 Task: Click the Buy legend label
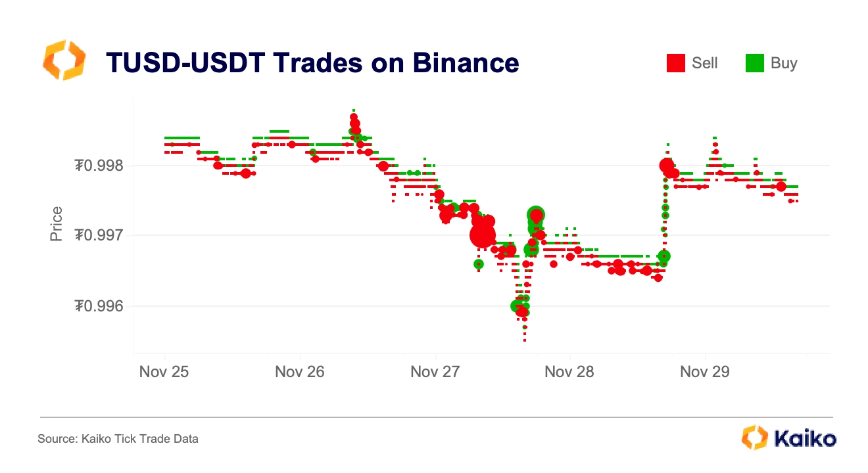[784, 63]
